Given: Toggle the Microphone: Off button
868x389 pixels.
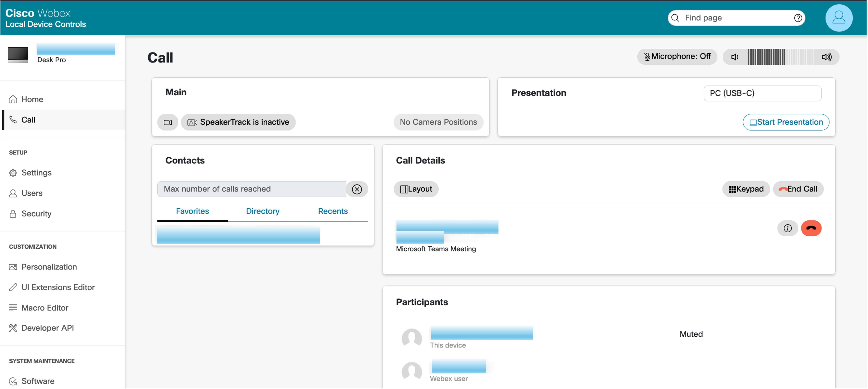Looking at the screenshot, I should click(677, 56).
